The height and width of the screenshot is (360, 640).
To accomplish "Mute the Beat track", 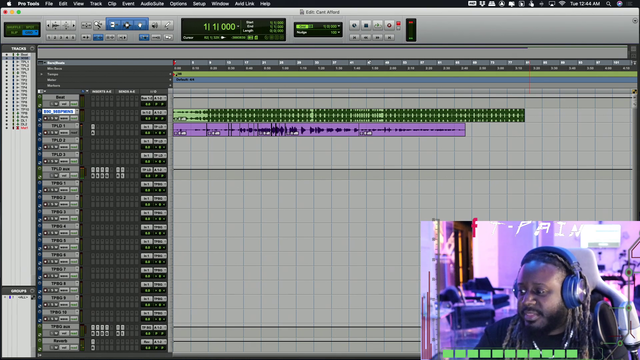I will [56, 104].
